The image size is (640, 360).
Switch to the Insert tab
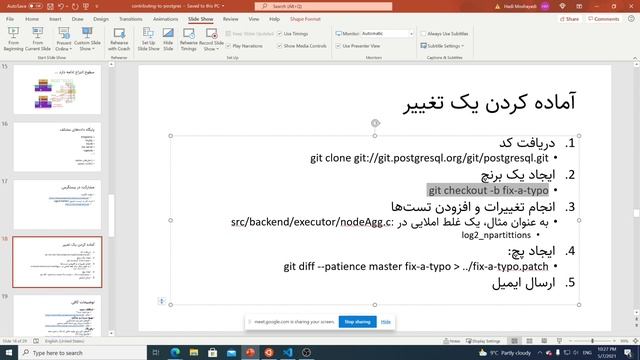click(x=55, y=19)
